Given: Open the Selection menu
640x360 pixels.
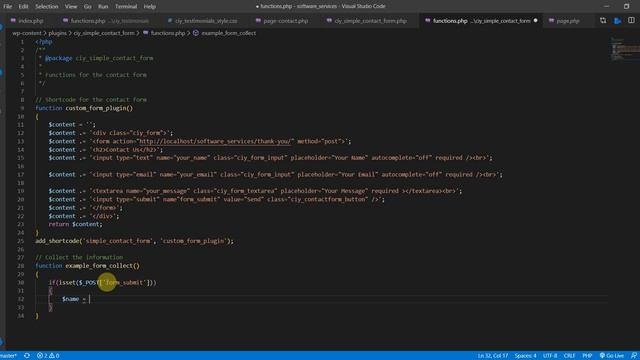Looking at the screenshot, I should pyautogui.click(x=47, y=7).
